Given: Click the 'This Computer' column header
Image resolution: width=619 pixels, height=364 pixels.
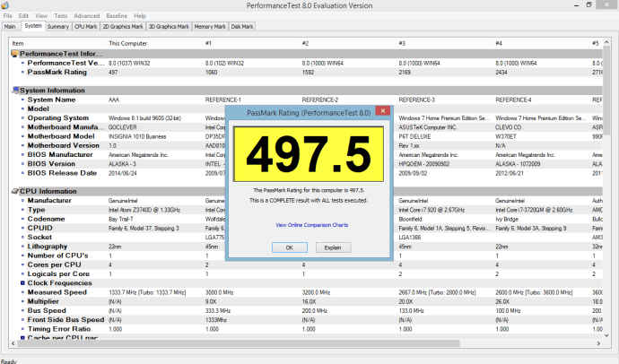Looking at the screenshot, I should (x=154, y=43).
